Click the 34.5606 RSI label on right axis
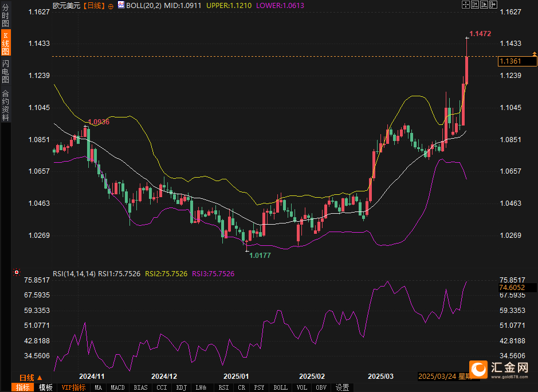Screen dimensions: 538x392 click(x=512, y=356)
